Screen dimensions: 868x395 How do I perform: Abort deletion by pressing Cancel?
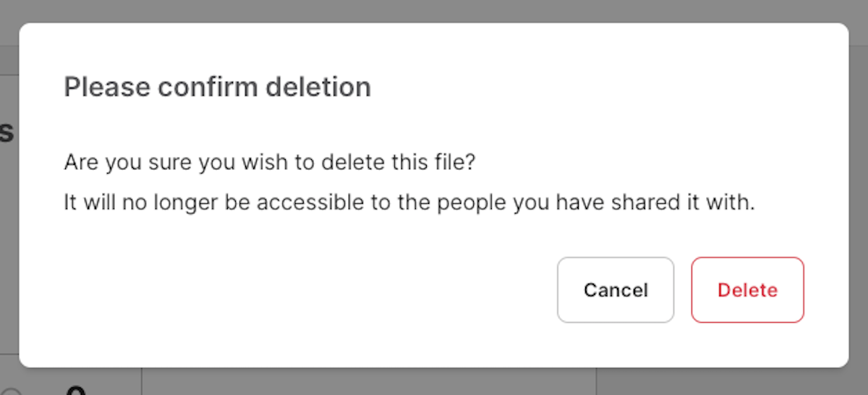[616, 290]
